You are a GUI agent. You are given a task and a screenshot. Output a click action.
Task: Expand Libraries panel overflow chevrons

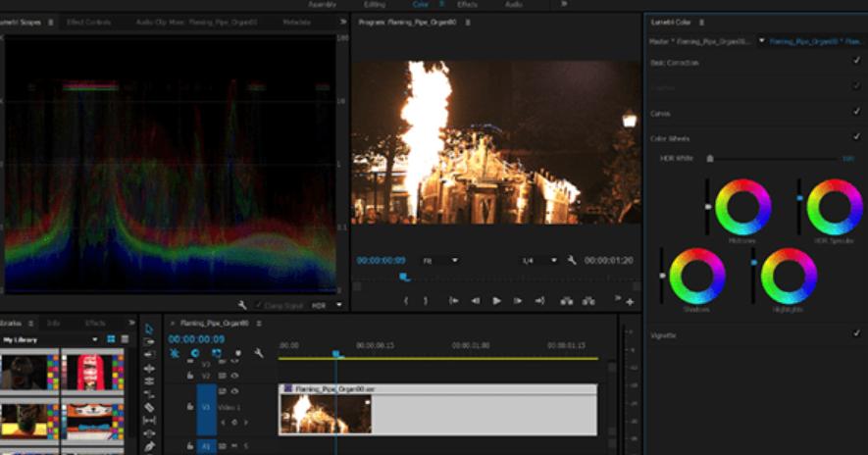pyautogui.click(x=131, y=323)
